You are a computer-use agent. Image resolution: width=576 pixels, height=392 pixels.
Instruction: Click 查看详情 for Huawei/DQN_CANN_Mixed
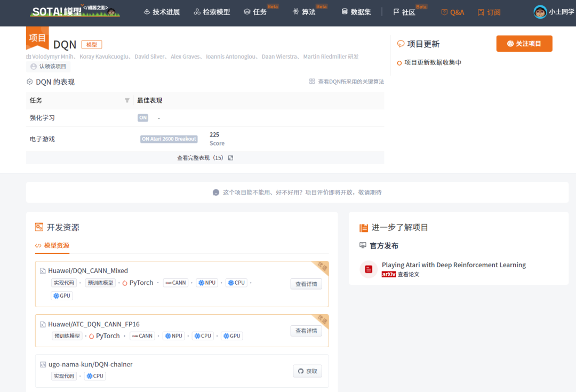(306, 284)
